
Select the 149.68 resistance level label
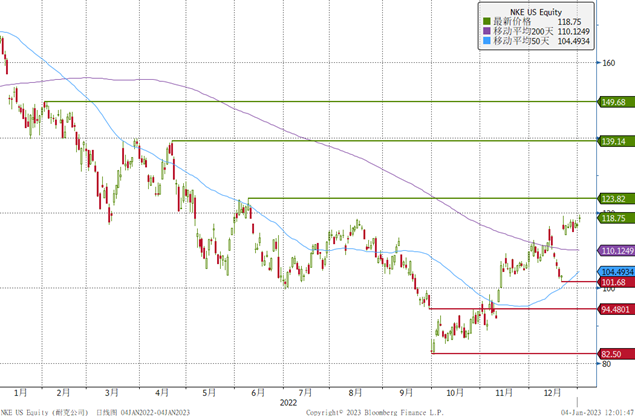point(615,102)
